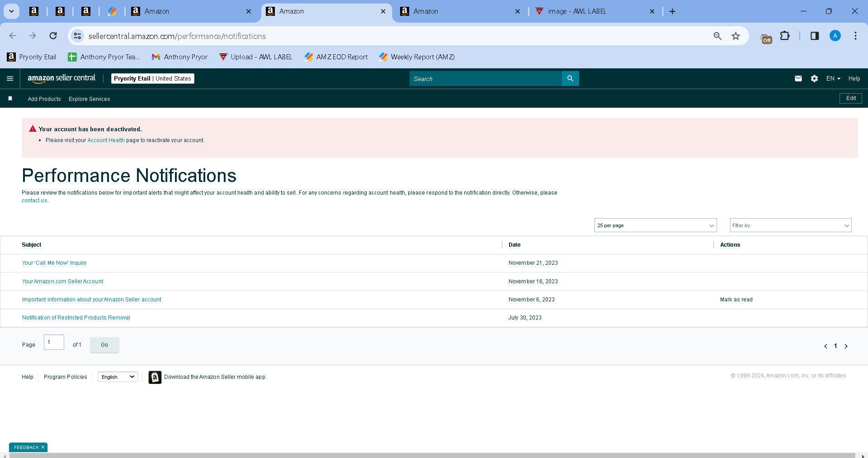Click the 'contact us' link
The height and width of the screenshot is (458, 868).
34,200
